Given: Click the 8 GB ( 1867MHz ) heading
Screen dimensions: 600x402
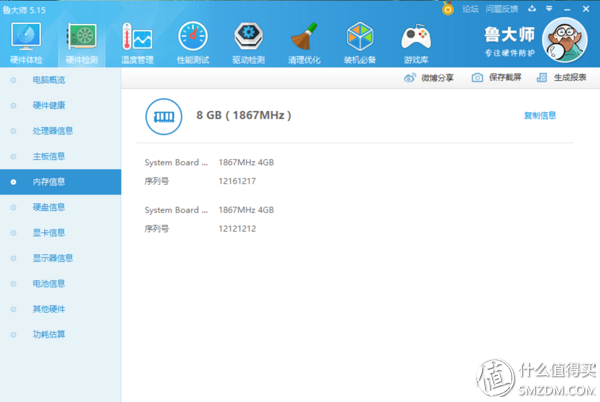Looking at the screenshot, I should [244, 115].
